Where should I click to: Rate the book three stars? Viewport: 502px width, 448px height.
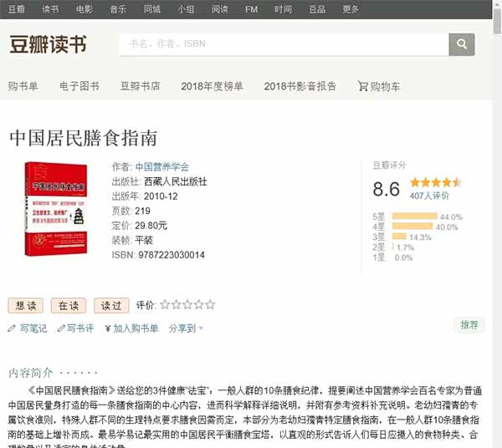pos(187,304)
